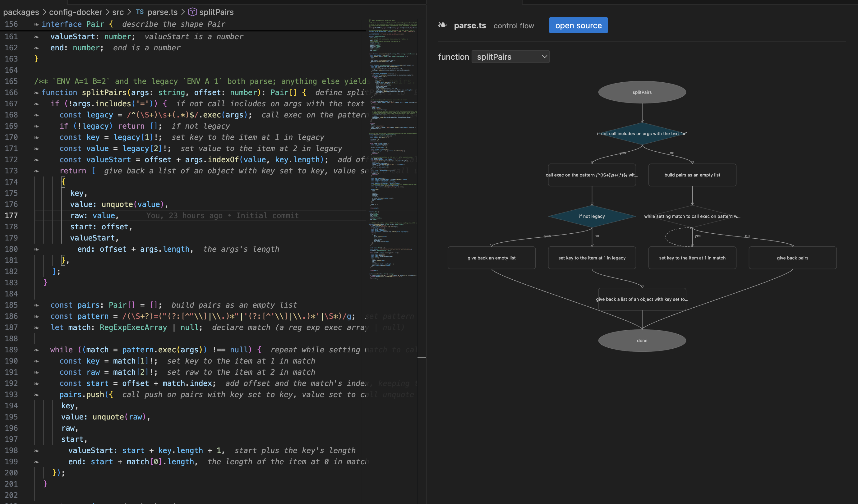Click the TS file icon in breadcrumb

point(140,12)
